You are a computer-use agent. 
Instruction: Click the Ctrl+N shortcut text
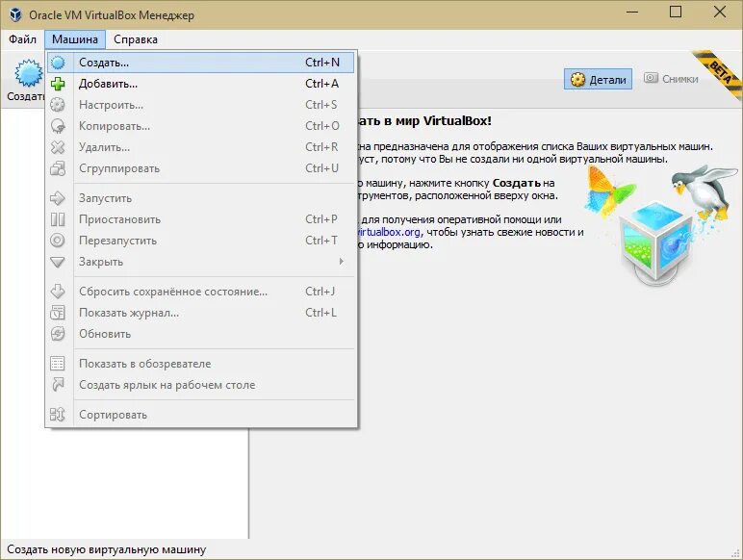click(322, 63)
